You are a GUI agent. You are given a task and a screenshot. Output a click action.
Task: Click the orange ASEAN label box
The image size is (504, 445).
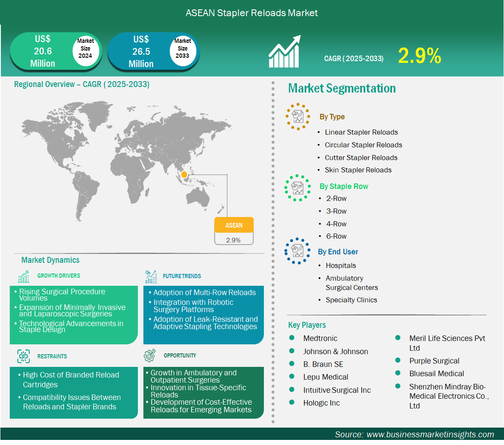pos(234,225)
